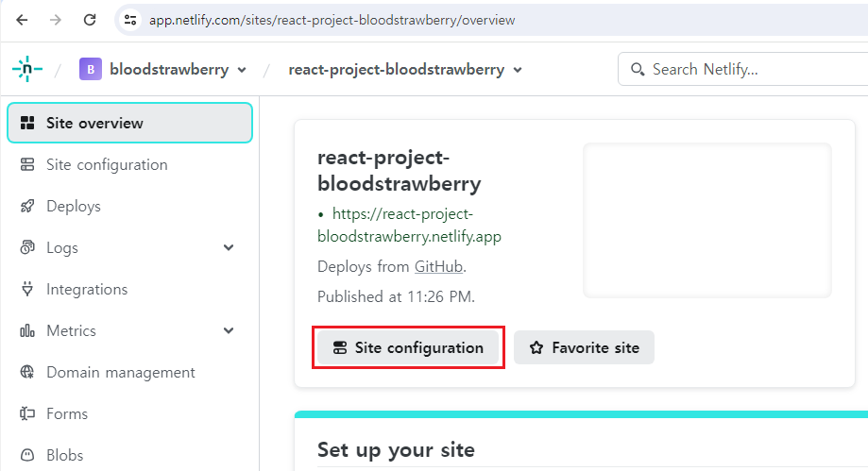Click the Domain management globe icon
This screenshot has height=471, width=868.
27,372
